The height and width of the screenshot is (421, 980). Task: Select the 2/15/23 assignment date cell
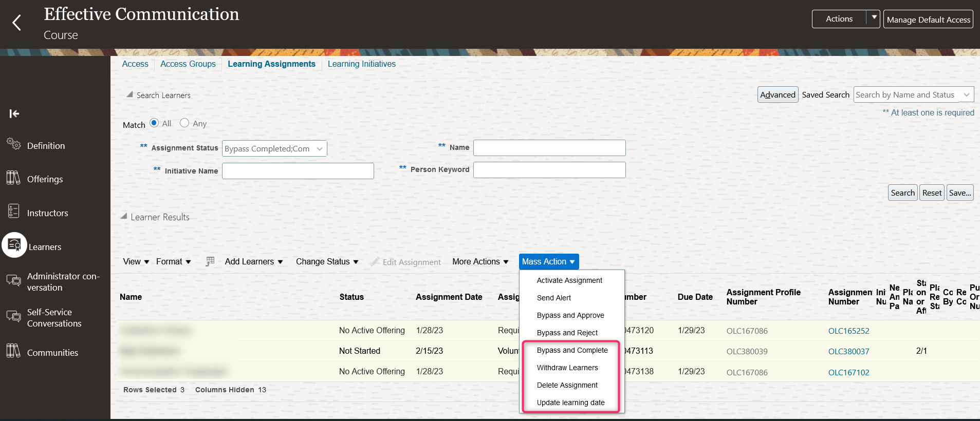tap(429, 351)
